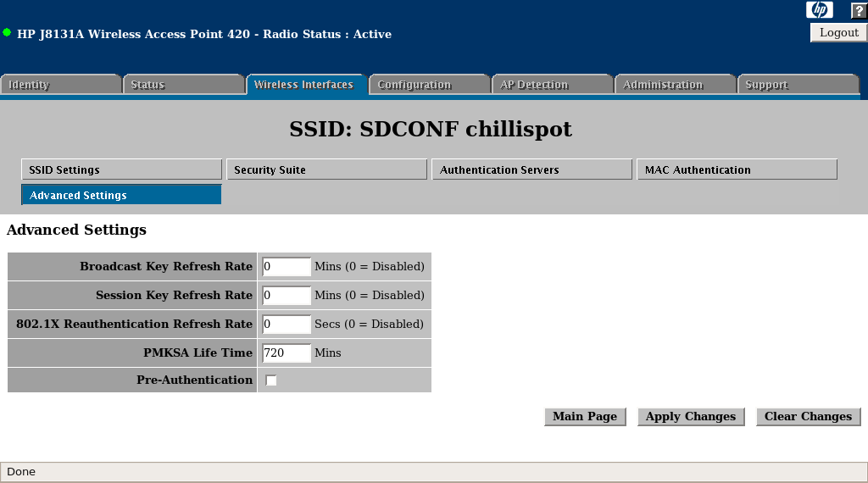Go to the Configuration tab

428,85
